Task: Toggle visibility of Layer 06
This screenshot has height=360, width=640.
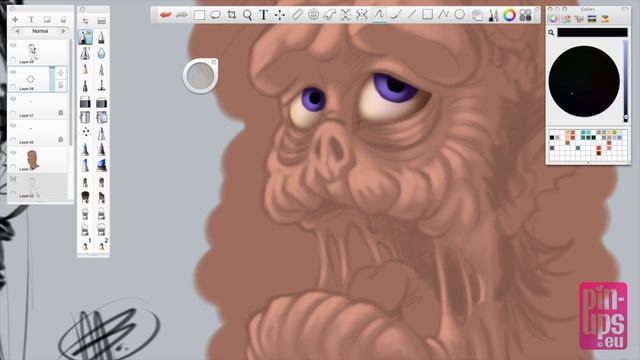Action: [13, 126]
